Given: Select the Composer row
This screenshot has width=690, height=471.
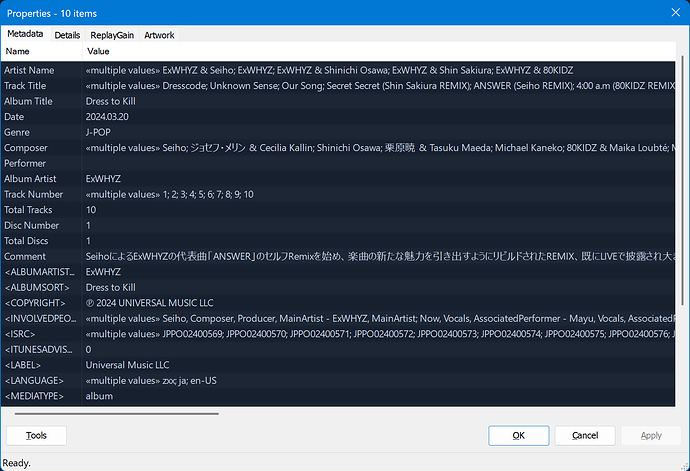Looking at the screenshot, I should [338, 148].
